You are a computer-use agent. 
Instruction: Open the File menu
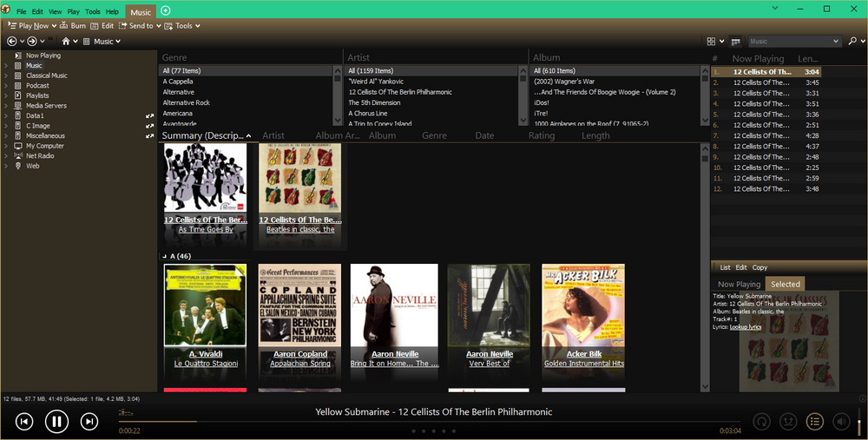pyautogui.click(x=21, y=11)
